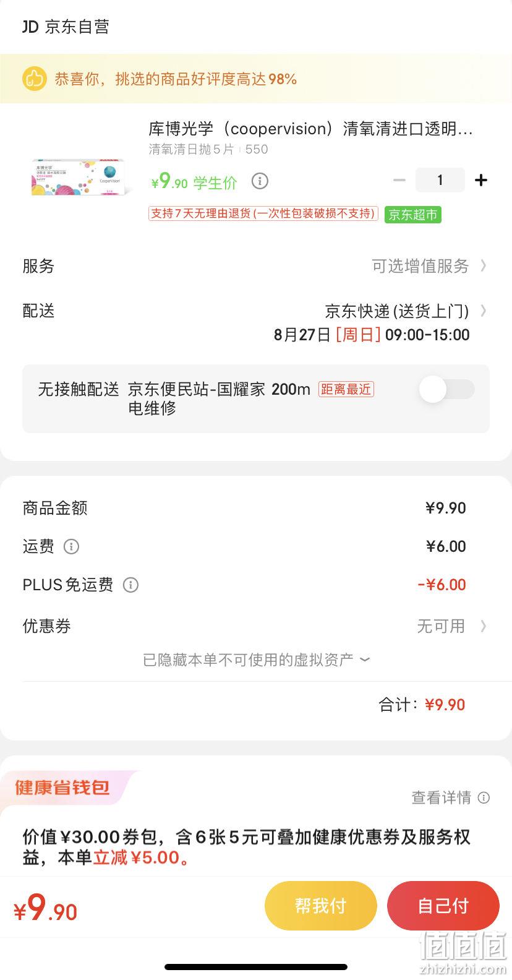This screenshot has width=512, height=980.
Task: Tap the quantity field showing 1
Action: [x=440, y=180]
